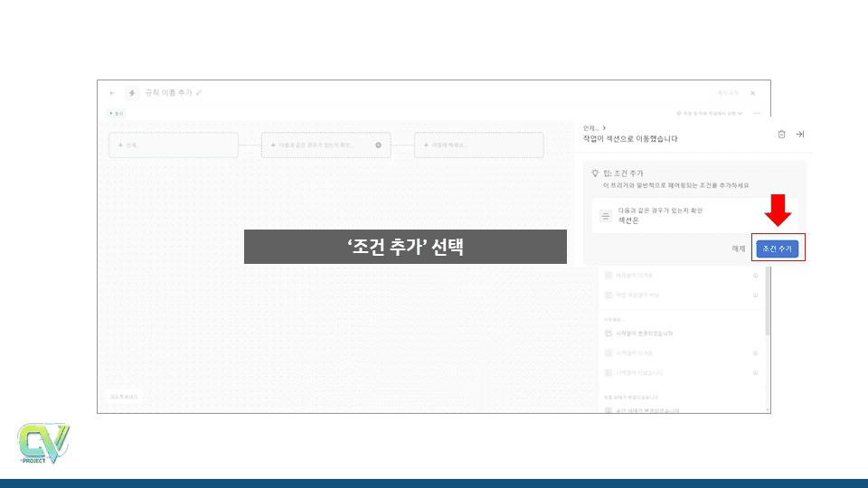Click the back arrow in header
The image size is (868, 488).
(112, 92)
